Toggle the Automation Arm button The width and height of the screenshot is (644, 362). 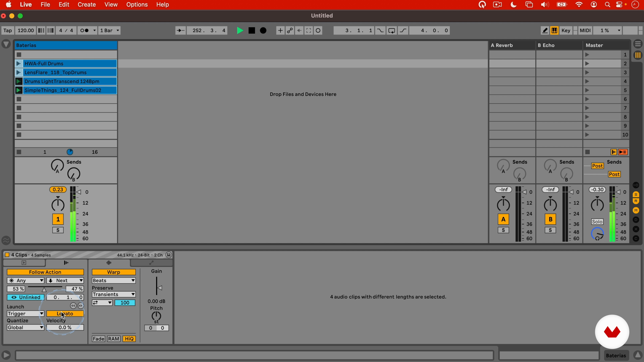click(x=290, y=31)
